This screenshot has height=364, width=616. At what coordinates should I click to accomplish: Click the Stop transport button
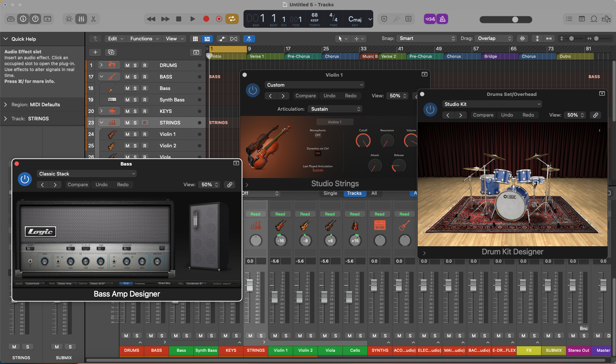(x=179, y=19)
